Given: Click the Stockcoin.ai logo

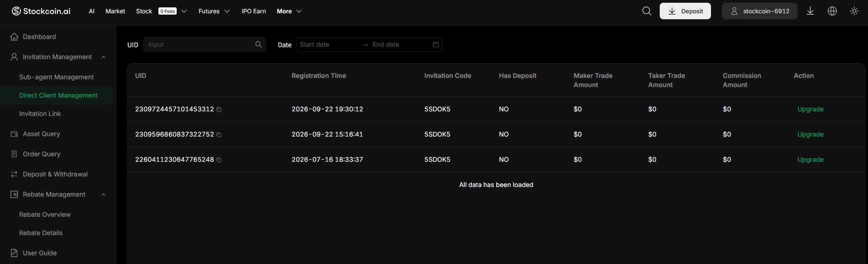Looking at the screenshot, I should click(41, 11).
